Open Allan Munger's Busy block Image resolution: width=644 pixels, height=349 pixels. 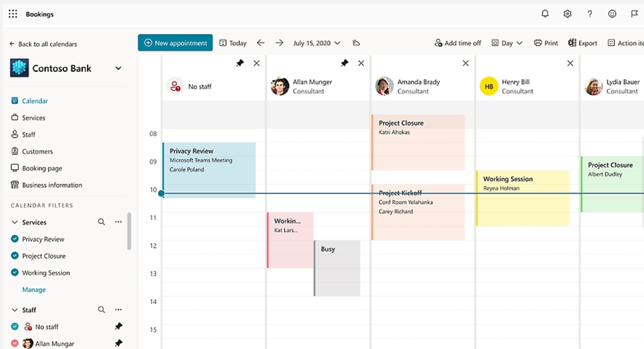click(x=337, y=268)
